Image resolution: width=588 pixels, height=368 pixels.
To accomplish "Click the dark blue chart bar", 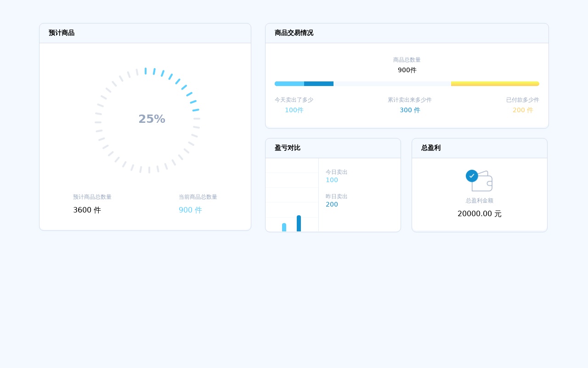I will pos(299,224).
